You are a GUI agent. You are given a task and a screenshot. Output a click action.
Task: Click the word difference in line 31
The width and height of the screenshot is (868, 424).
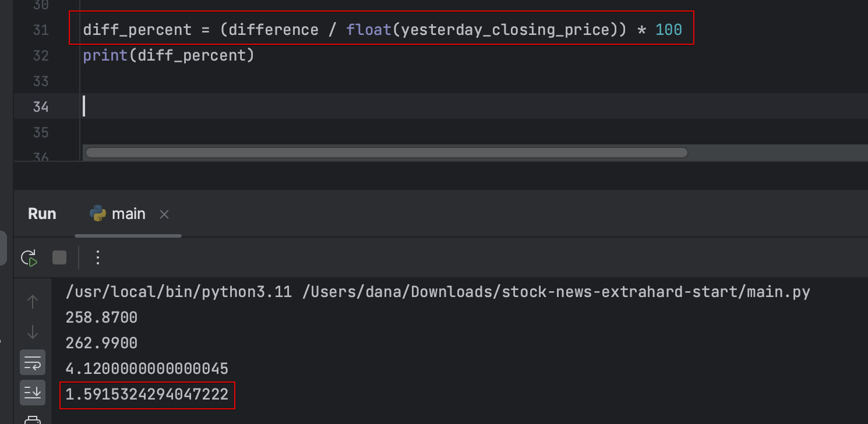pyautogui.click(x=273, y=30)
